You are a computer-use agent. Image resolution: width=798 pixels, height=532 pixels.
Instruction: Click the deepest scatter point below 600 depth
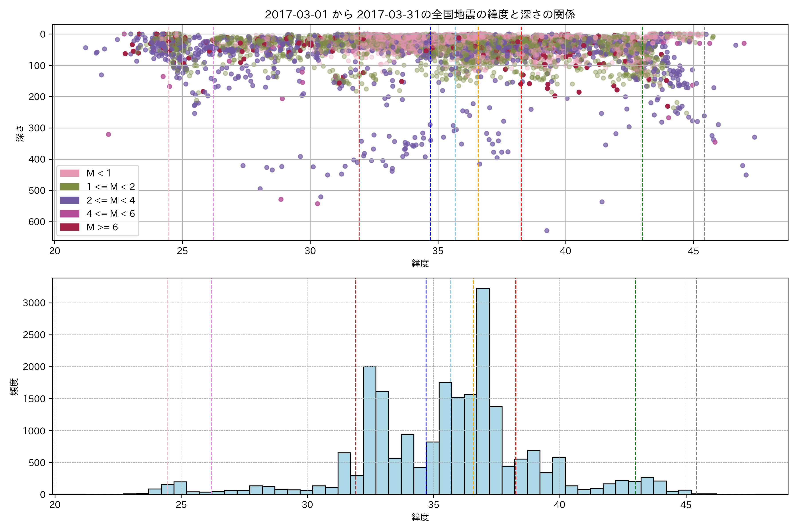point(547,231)
